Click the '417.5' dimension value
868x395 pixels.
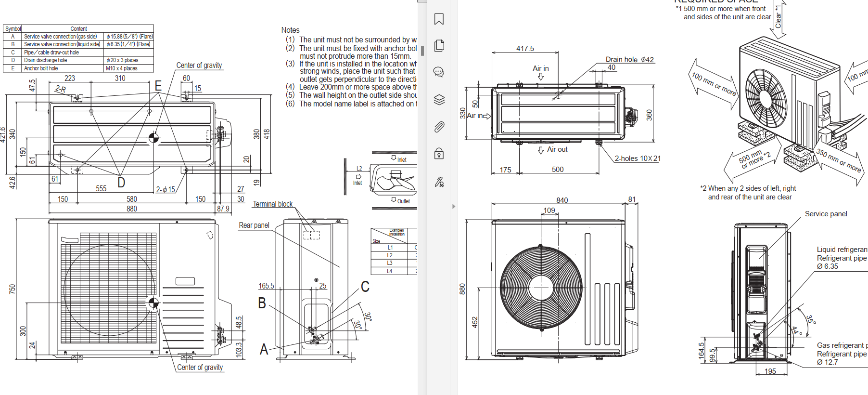[x=525, y=49]
